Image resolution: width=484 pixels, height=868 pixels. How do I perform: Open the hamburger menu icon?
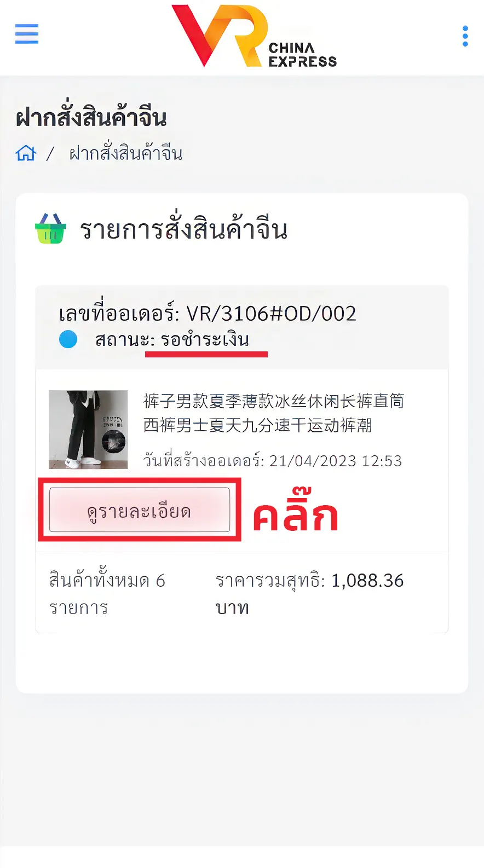coord(27,34)
